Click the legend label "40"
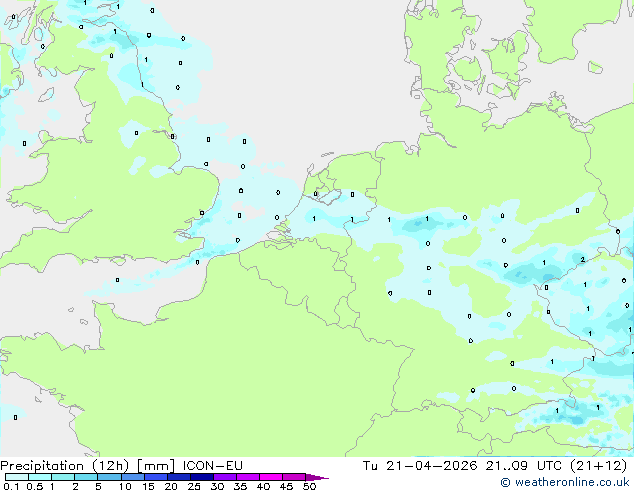Image resolution: width=634 pixels, height=490 pixels. pyautogui.click(x=263, y=486)
